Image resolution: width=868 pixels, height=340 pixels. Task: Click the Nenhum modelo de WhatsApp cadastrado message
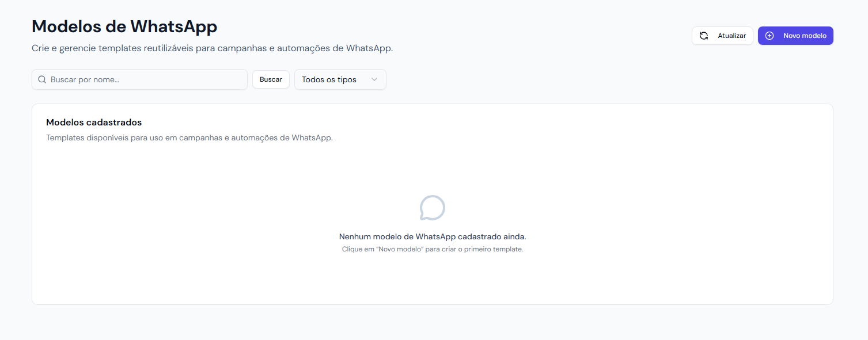(433, 236)
